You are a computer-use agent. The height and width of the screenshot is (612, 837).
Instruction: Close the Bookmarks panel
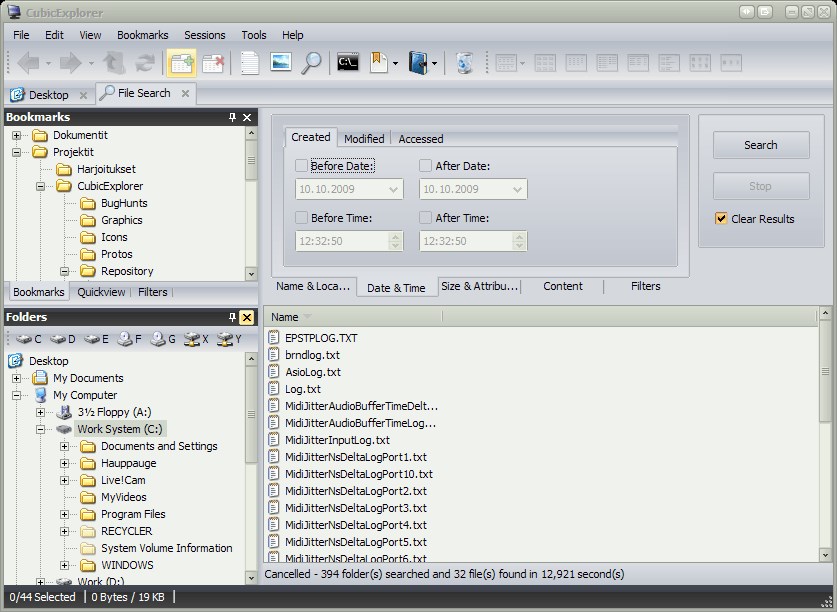[x=247, y=117]
